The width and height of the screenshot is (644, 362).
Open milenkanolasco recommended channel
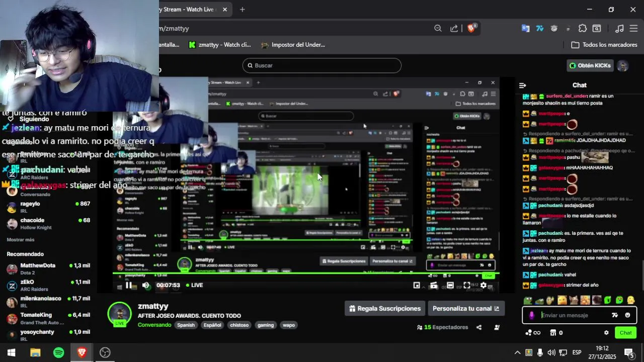49,302
